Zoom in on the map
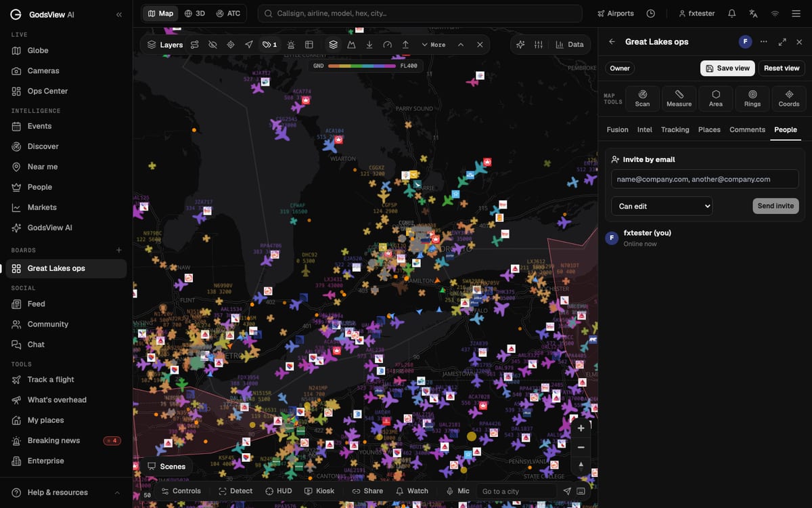This screenshot has height=508, width=812. coord(581,428)
